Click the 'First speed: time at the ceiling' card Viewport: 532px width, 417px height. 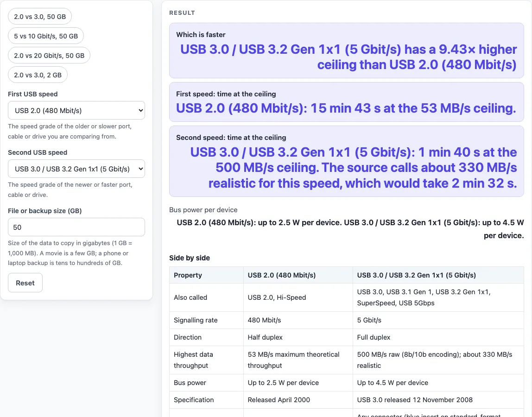tap(347, 102)
